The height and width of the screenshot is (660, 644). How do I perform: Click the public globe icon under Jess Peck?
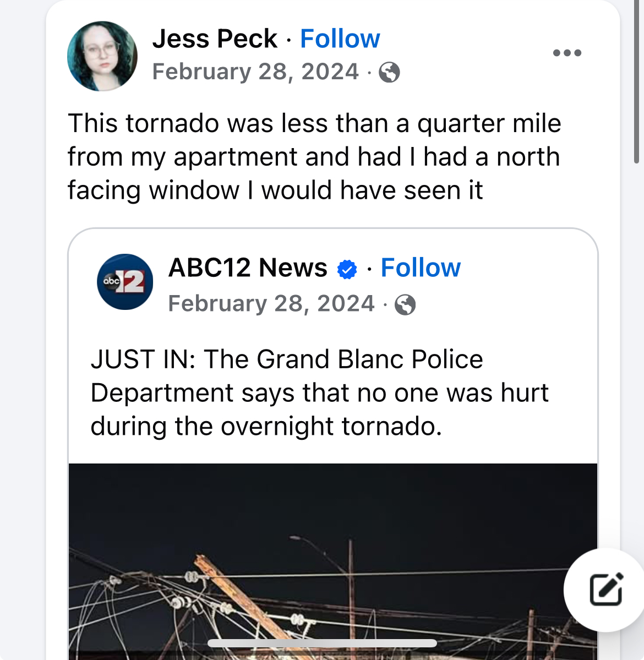(389, 73)
